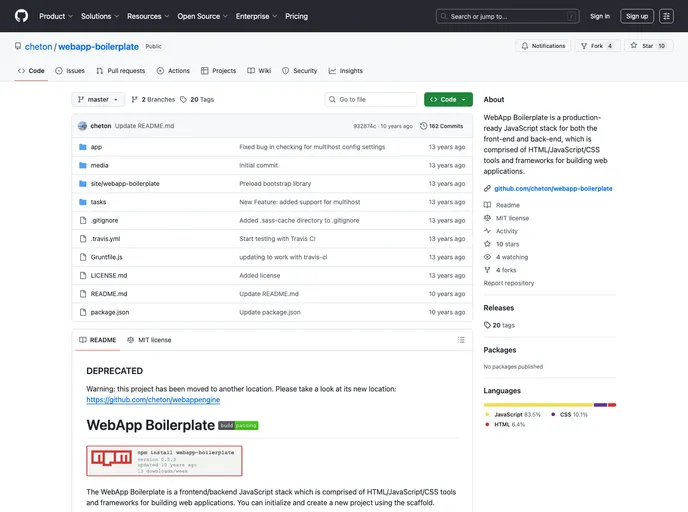Open the .travis.yml file
This screenshot has height=512, width=688.
(105, 239)
